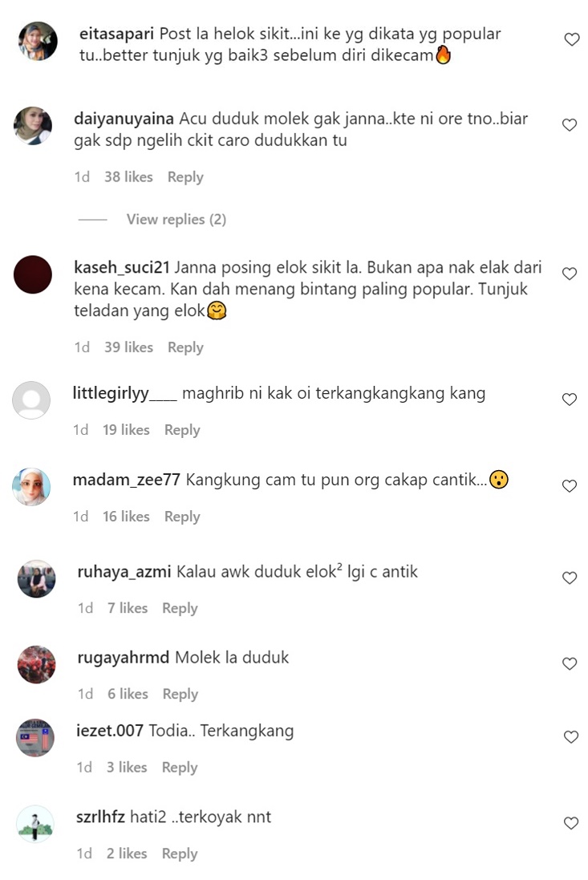Reply to daiyanuyaina's comment
This screenshot has width=588, height=880.
coord(185,177)
